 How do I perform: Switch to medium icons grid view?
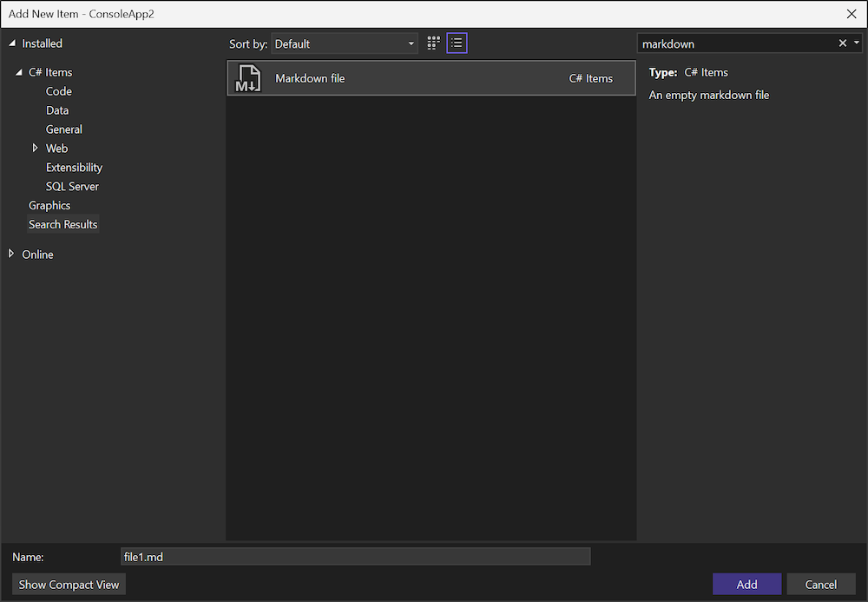pos(434,43)
